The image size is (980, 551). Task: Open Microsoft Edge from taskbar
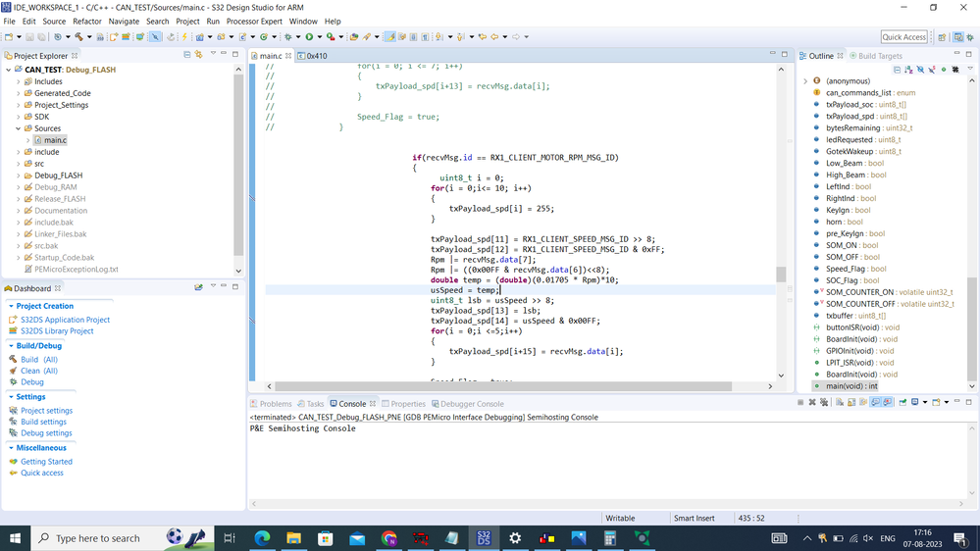(262, 538)
